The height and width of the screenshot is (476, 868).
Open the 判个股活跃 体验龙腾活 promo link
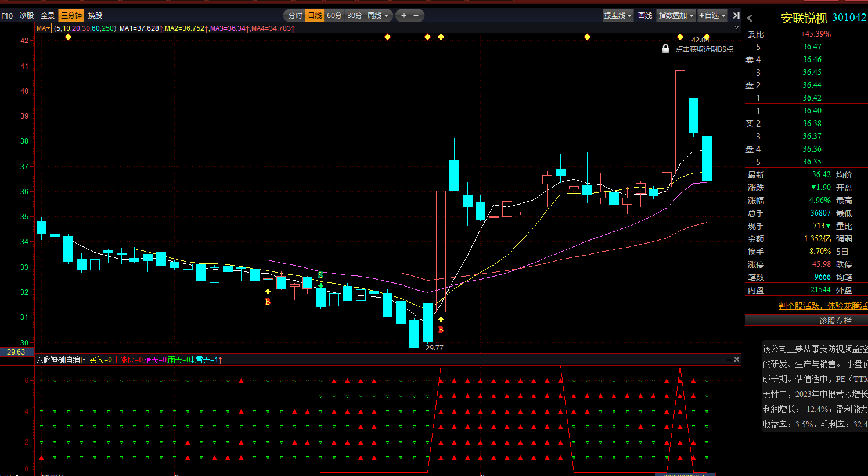(823, 306)
